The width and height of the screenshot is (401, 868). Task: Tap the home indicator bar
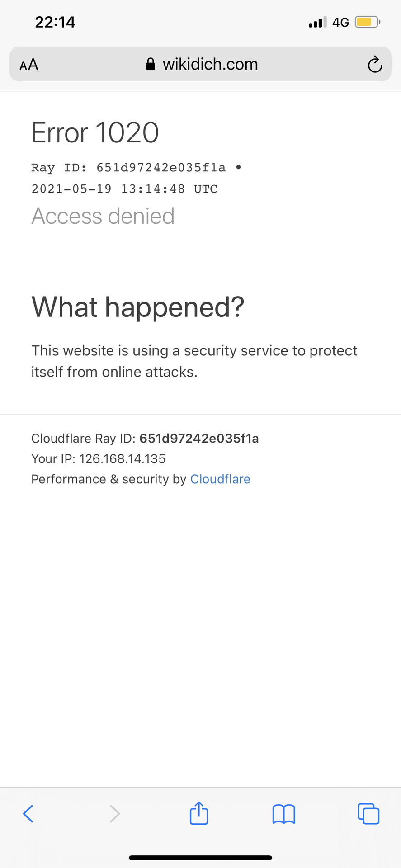click(200, 858)
